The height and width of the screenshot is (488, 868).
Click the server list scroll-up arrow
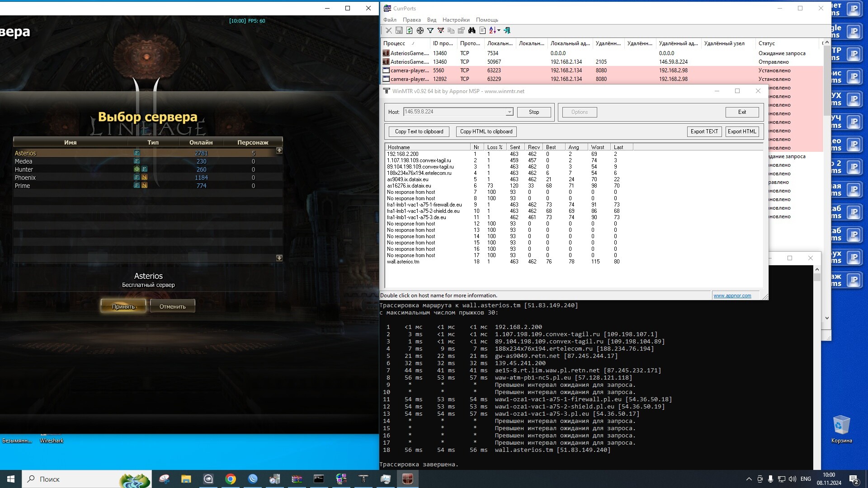279,150
